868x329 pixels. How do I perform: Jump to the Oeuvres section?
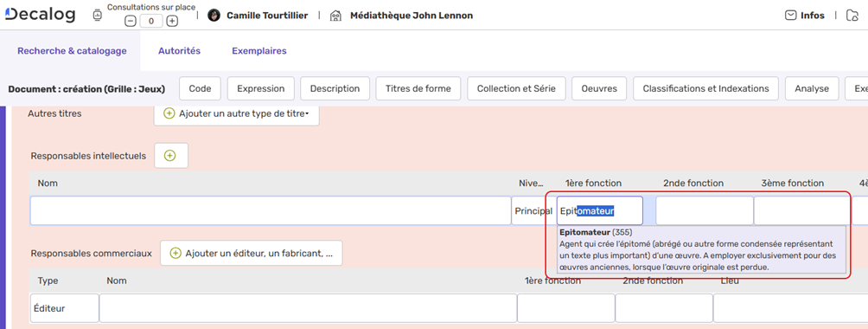(599, 89)
